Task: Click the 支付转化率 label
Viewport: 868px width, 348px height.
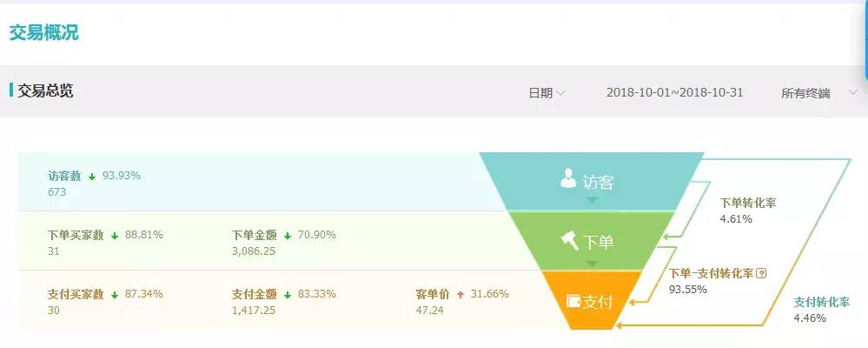Action: [x=822, y=302]
